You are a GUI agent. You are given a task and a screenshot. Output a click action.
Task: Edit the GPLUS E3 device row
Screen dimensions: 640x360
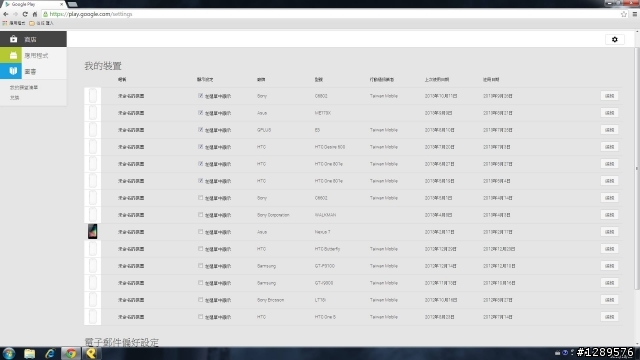coord(609,130)
